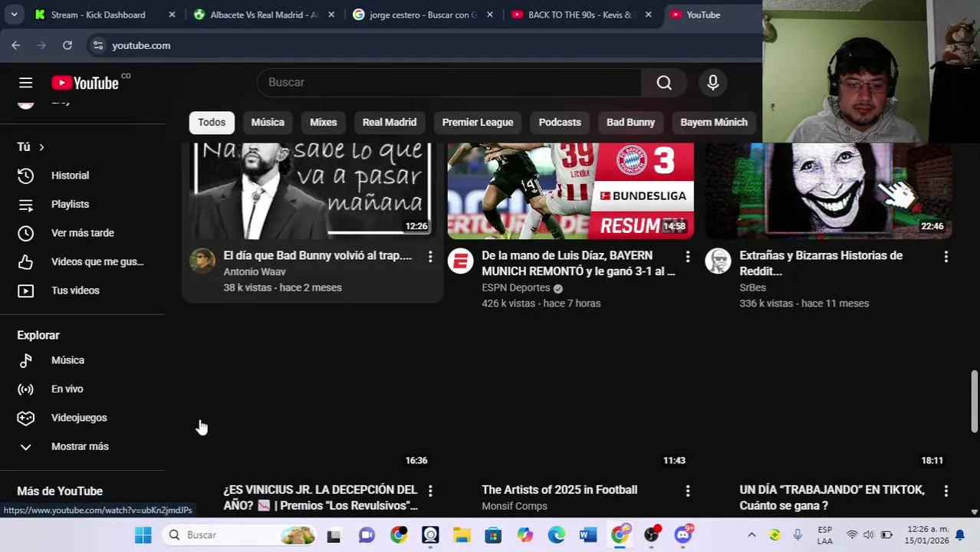Click the YouTube logo
The image size is (980, 552).
(85, 83)
